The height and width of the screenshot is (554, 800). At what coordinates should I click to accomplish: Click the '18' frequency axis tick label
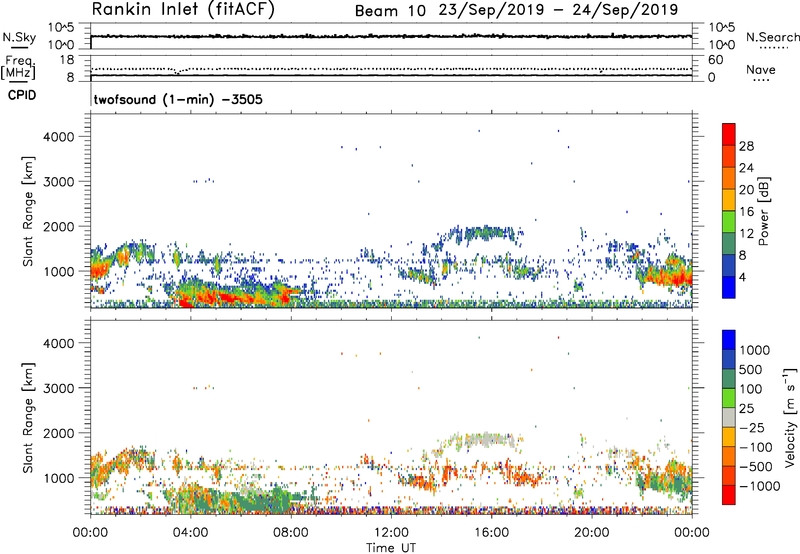67,60
